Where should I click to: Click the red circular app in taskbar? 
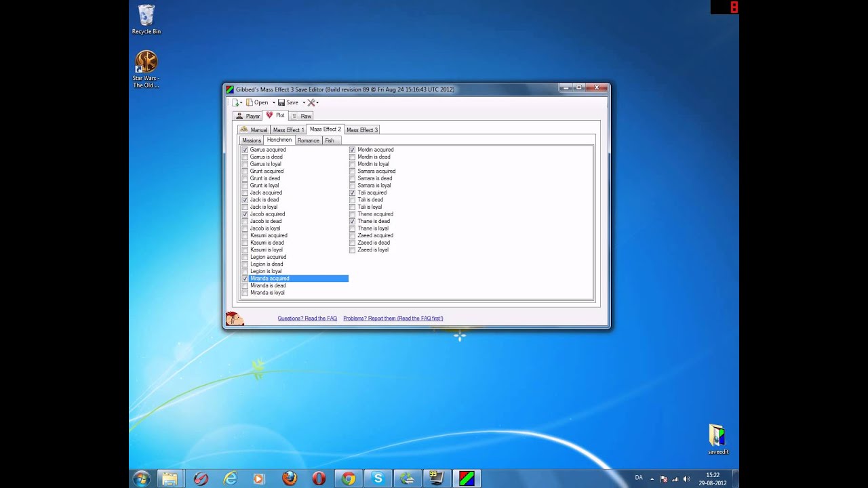tap(201, 479)
